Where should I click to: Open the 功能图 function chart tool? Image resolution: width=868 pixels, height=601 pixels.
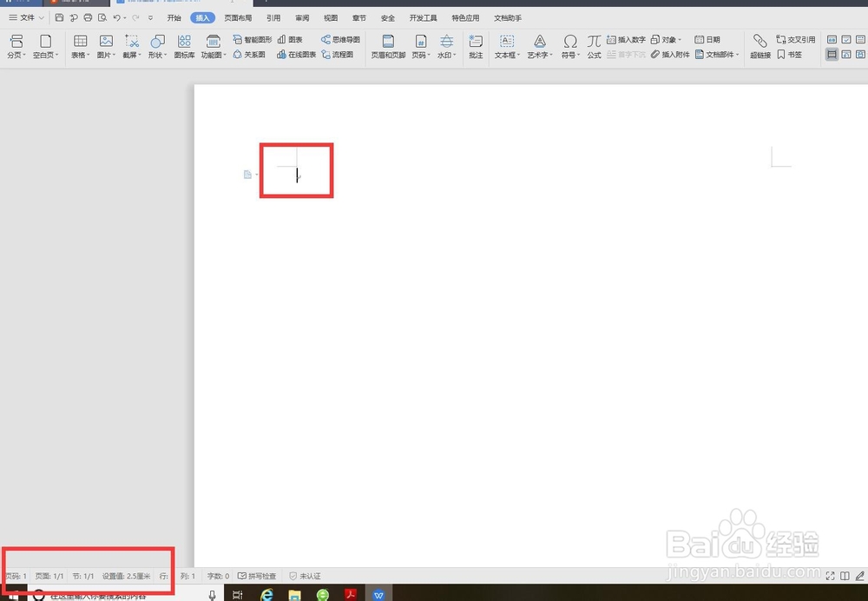(214, 46)
